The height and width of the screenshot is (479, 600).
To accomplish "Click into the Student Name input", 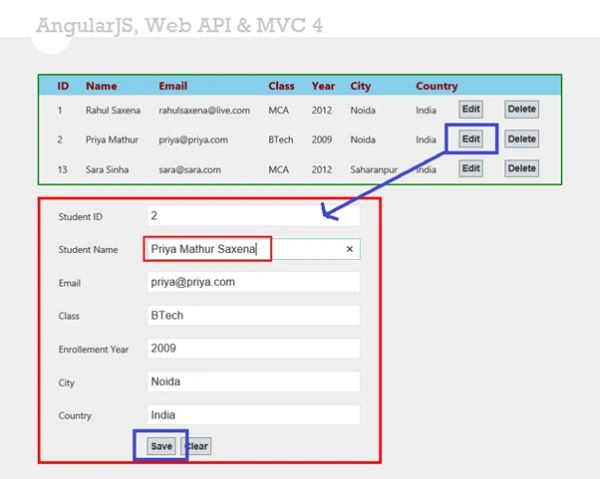I will pos(254,249).
